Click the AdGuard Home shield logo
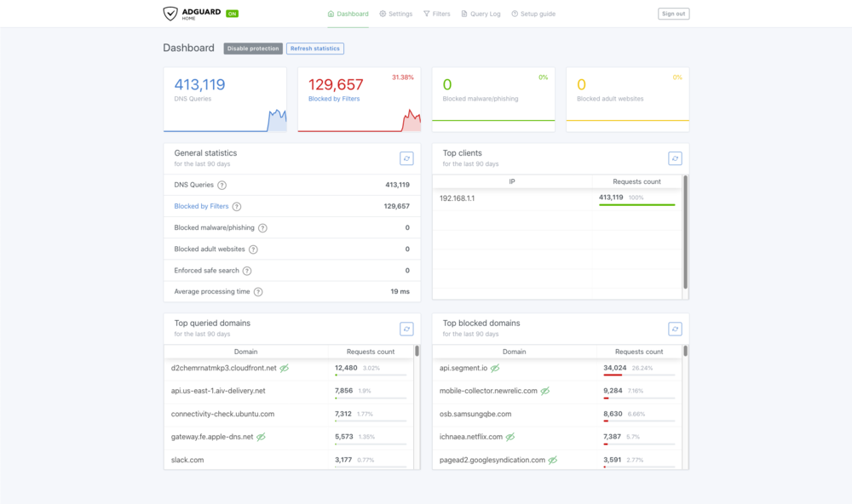The width and height of the screenshot is (852, 504). coord(170,14)
